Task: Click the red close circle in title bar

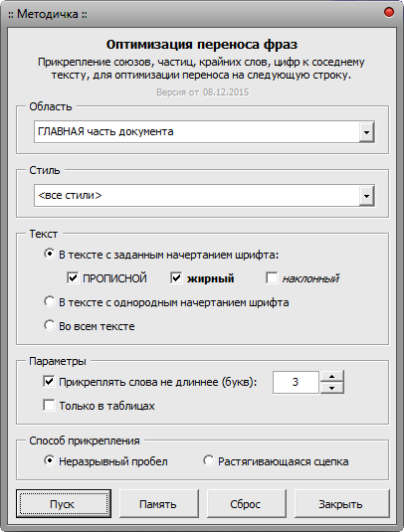Action: click(x=389, y=12)
